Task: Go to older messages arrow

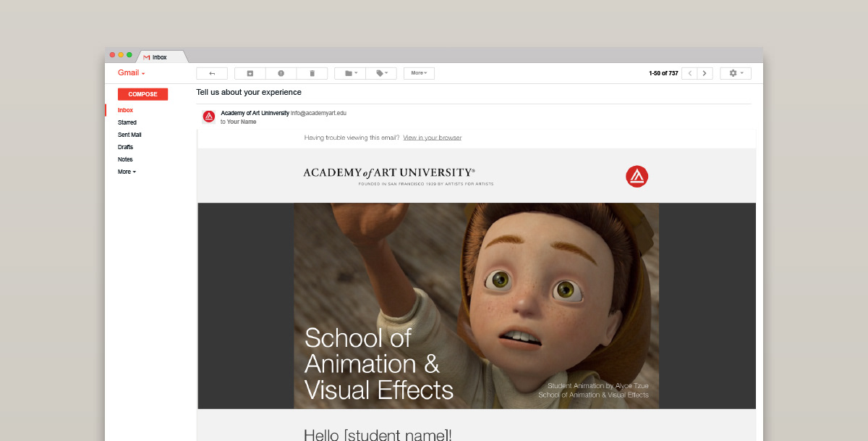Action: tap(705, 73)
